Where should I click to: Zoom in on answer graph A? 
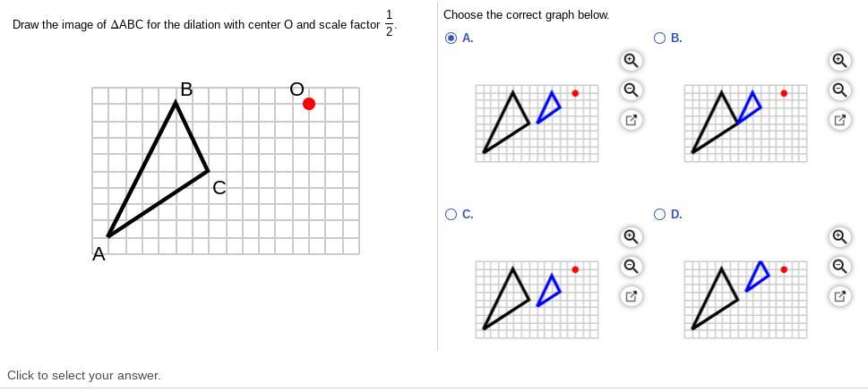(x=631, y=61)
